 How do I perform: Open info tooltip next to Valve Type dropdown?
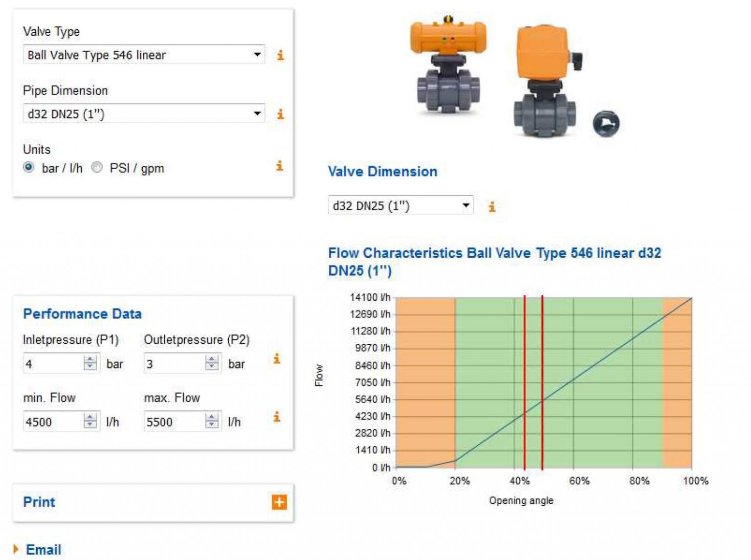coord(280,56)
